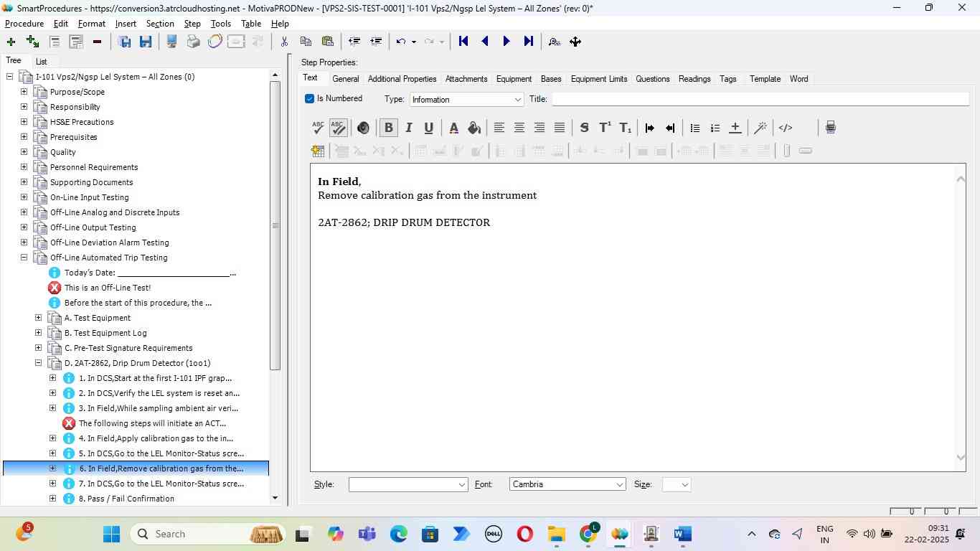This screenshot has width=980, height=551.
Task: Select 'This is an Off-Line Test!' item
Action: tap(108, 288)
